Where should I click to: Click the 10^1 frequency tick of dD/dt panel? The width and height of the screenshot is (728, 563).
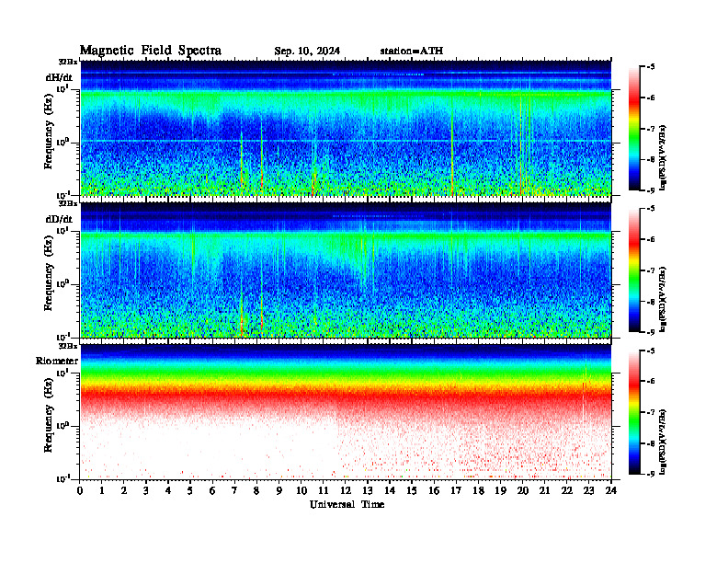[x=63, y=231]
